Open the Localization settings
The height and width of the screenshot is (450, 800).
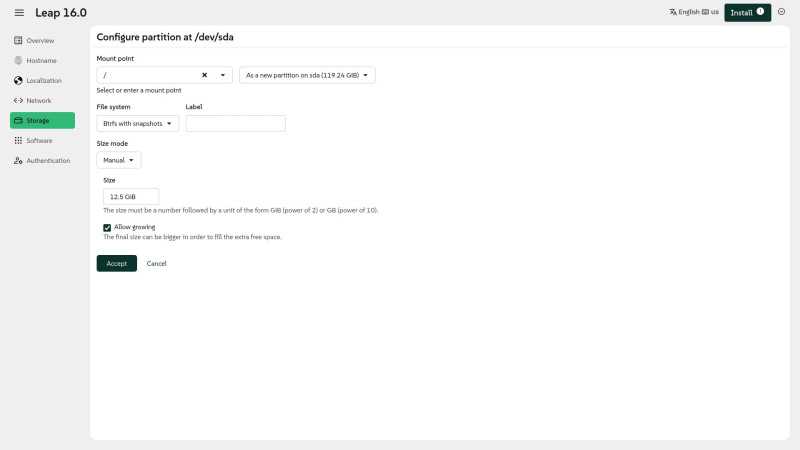pyautogui.click(x=42, y=81)
